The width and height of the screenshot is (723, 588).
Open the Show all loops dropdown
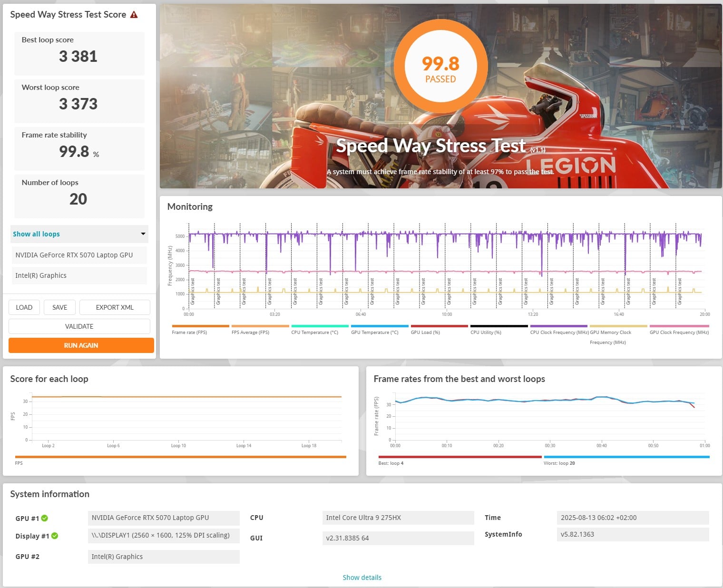(79, 234)
